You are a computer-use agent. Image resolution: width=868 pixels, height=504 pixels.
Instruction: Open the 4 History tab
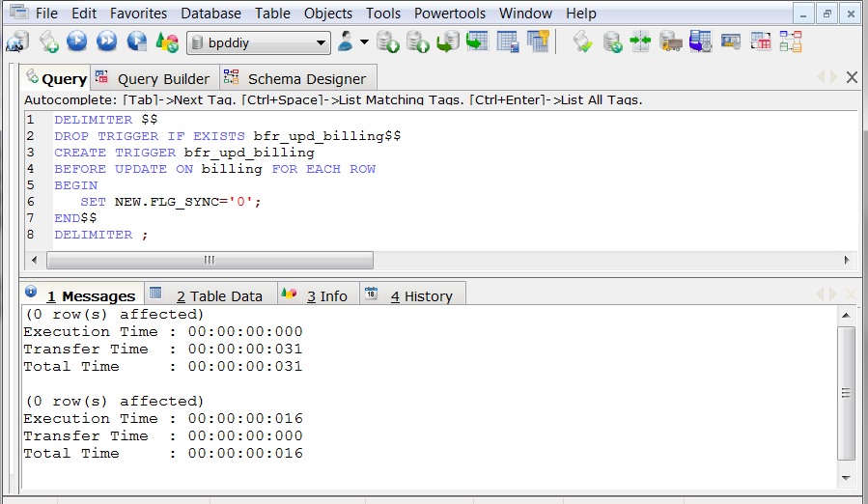(412, 295)
